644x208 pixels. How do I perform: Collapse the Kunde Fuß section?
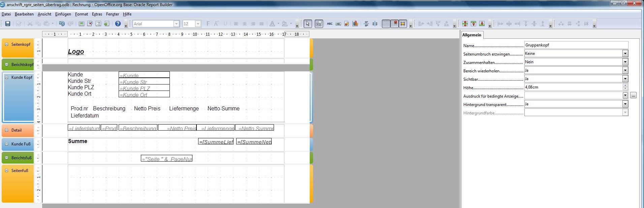pos(6,144)
